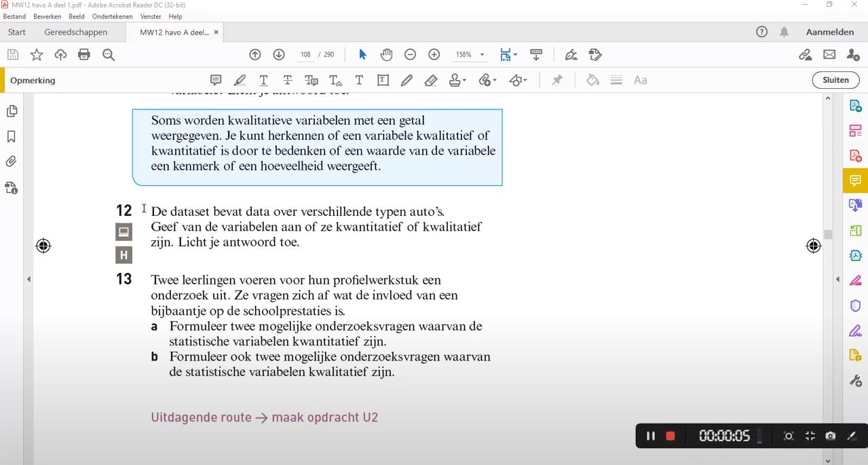
Task: Open the attachments paperclip panel
Action: point(12,162)
